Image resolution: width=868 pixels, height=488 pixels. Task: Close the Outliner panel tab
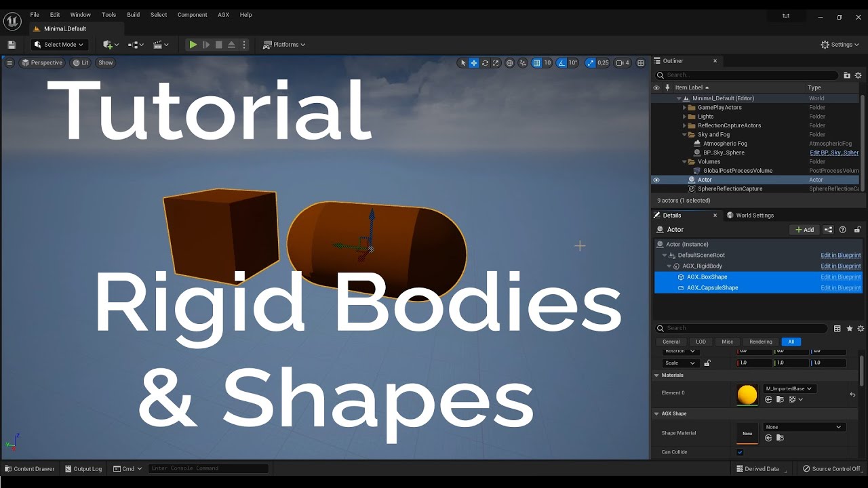click(x=715, y=61)
